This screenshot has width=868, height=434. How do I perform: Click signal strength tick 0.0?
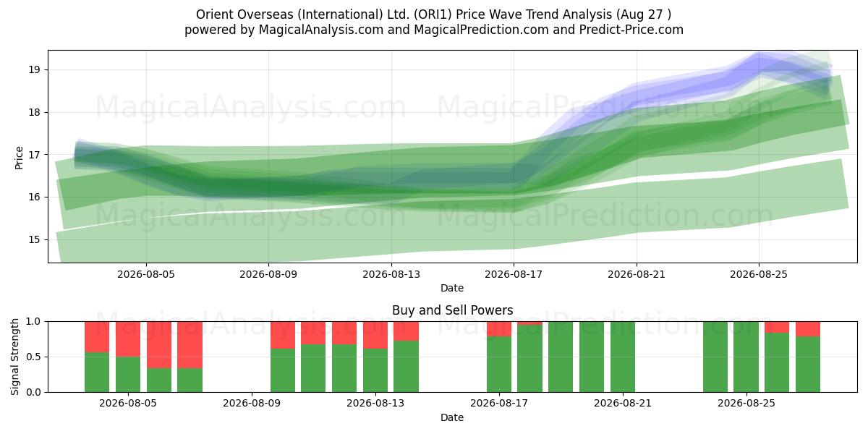click(x=35, y=392)
